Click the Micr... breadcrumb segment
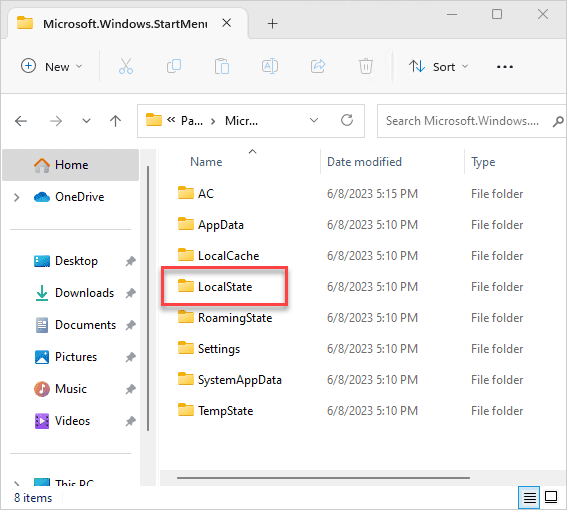 242,121
